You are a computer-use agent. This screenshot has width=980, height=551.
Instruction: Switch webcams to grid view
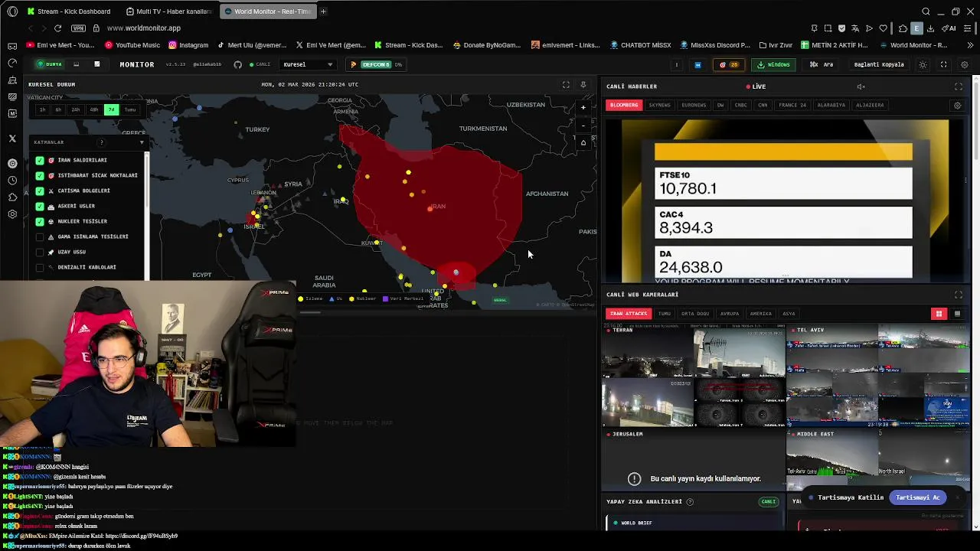939,314
